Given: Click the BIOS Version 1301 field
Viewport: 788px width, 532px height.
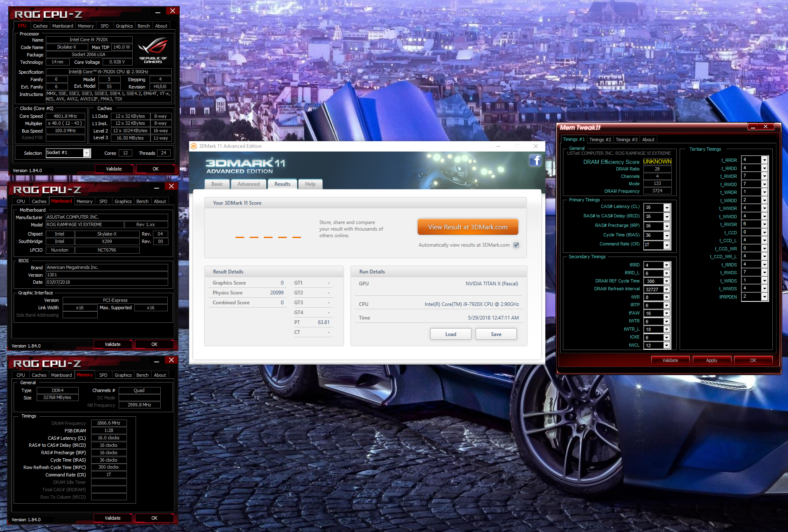Looking at the screenshot, I should [107, 275].
